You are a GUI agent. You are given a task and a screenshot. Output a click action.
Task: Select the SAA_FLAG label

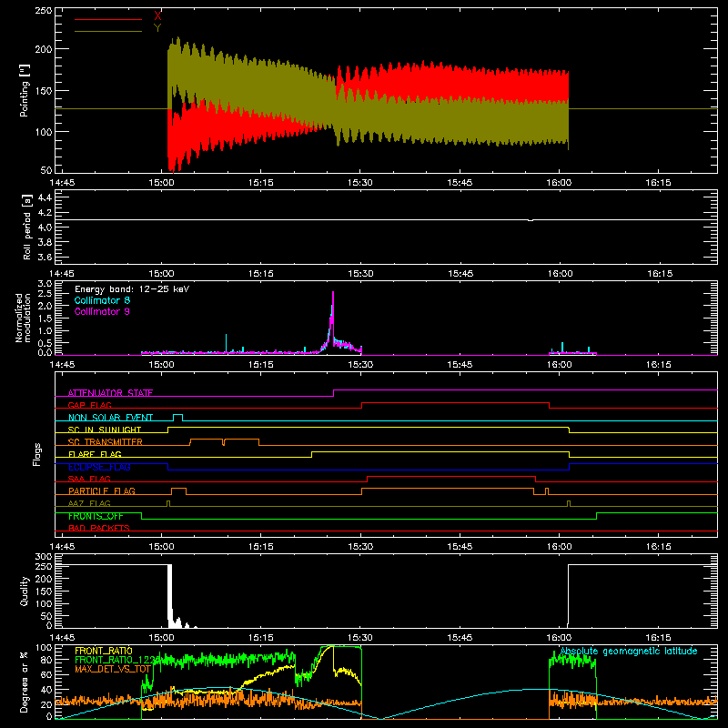coord(89,479)
